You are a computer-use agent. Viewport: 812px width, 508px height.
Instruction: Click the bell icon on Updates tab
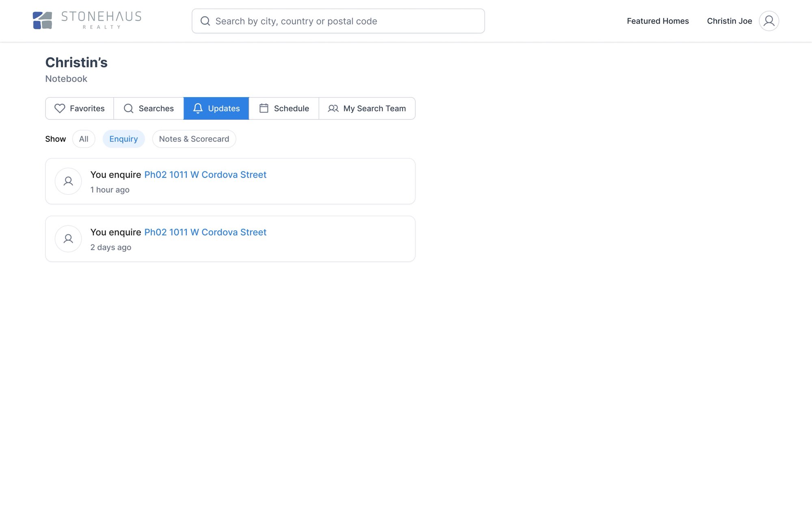point(198,109)
